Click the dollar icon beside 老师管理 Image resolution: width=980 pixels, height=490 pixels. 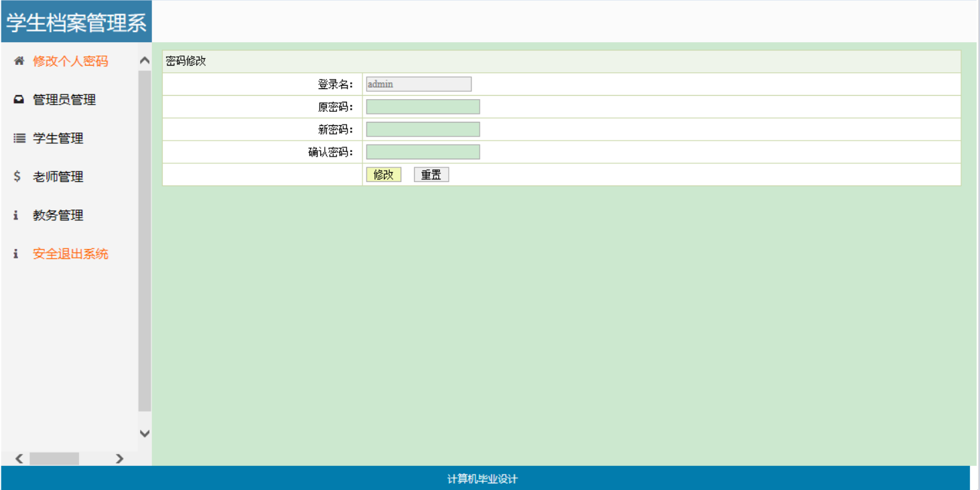pos(17,177)
